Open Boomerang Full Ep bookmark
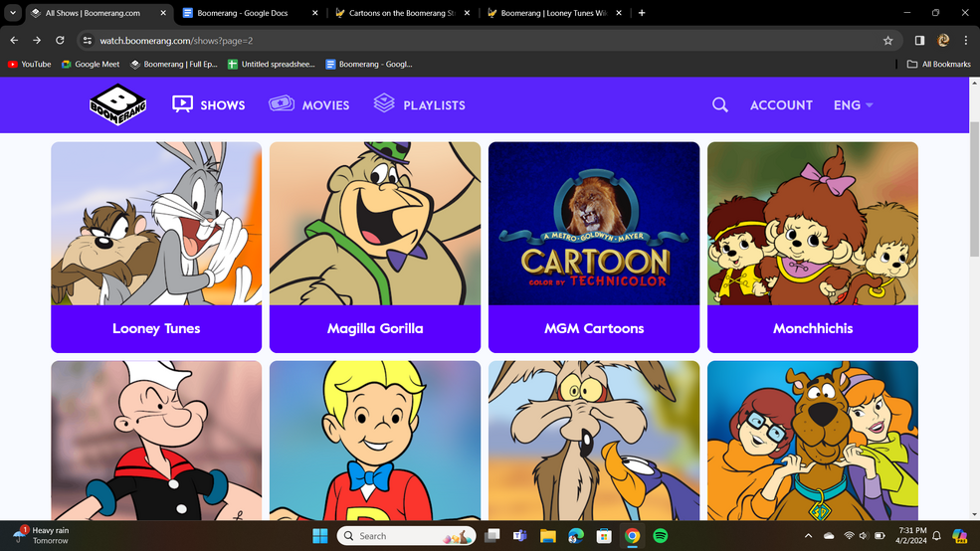 pyautogui.click(x=174, y=64)
